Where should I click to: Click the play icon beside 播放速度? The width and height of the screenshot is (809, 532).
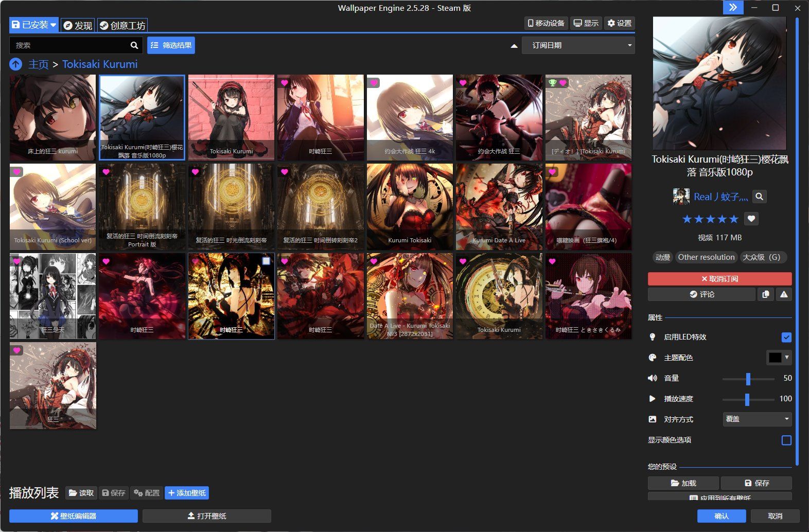click(x=652, y=399)
